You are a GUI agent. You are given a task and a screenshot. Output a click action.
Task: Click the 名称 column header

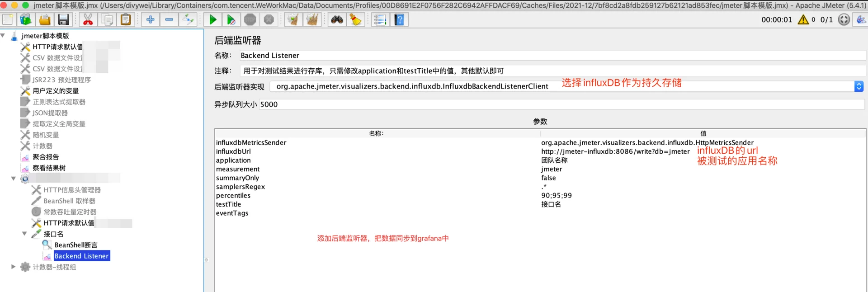pyautogui.click(x=377, y=133)
